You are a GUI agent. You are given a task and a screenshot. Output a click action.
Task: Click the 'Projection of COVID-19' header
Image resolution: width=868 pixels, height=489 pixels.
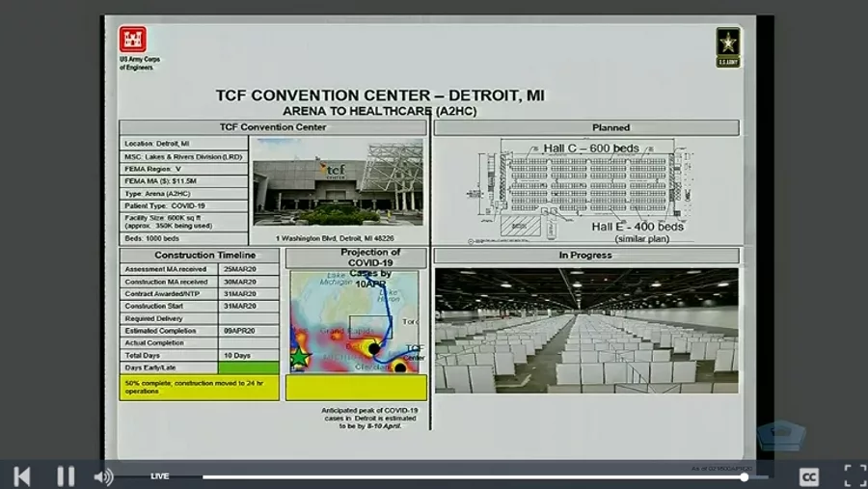(x=357, y=258)
